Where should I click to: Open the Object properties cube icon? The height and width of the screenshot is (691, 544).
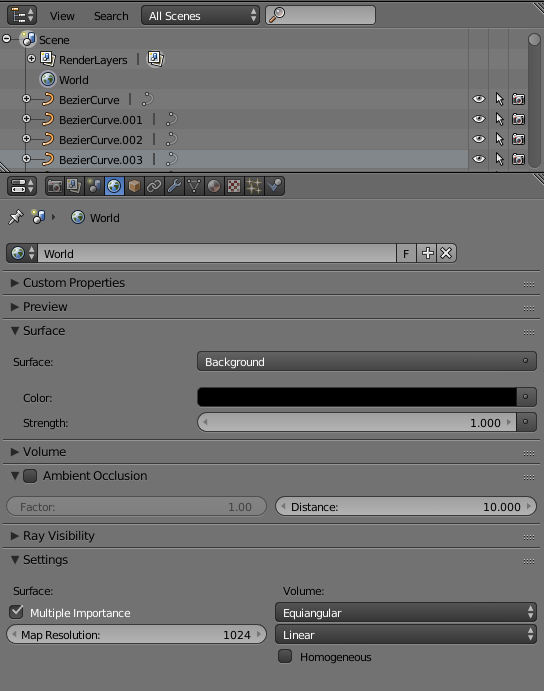coord(134,186)
